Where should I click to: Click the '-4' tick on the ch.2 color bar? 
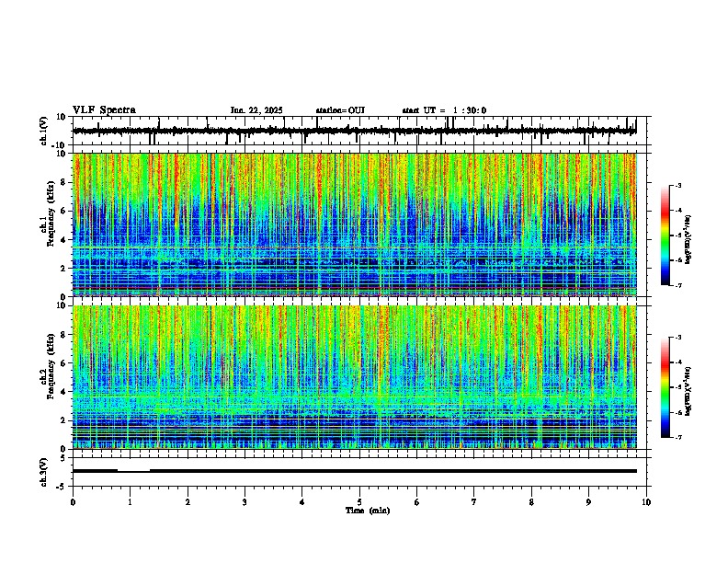[x=677, y=362]
